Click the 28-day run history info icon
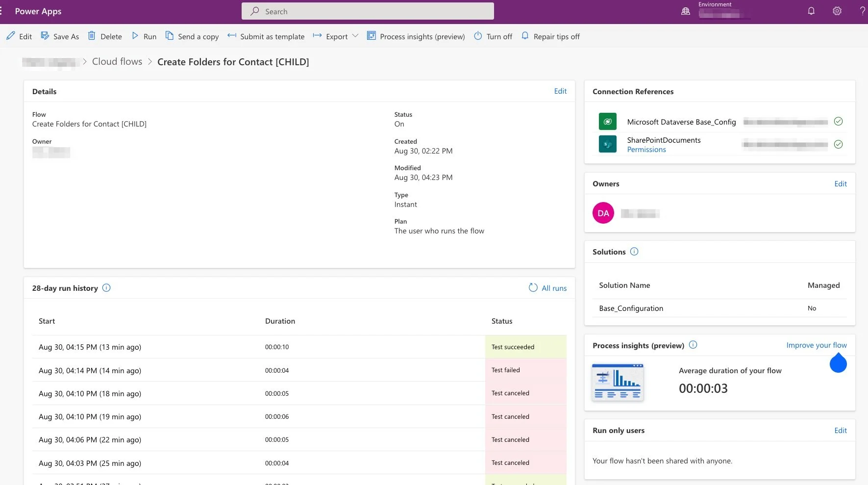 pyautogui.click(x=106, y=288)
